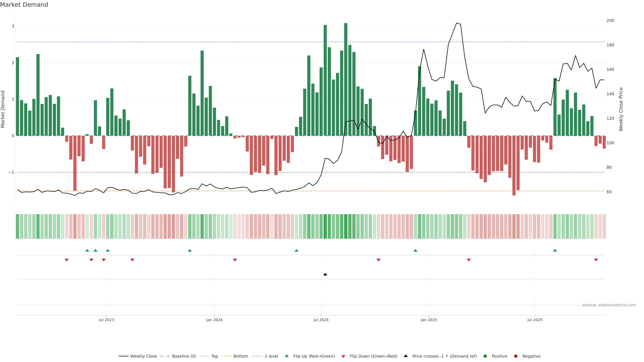
Task: Click the black price-cross triangle marker near Jul 2024
Action: [x=325, y=274]
